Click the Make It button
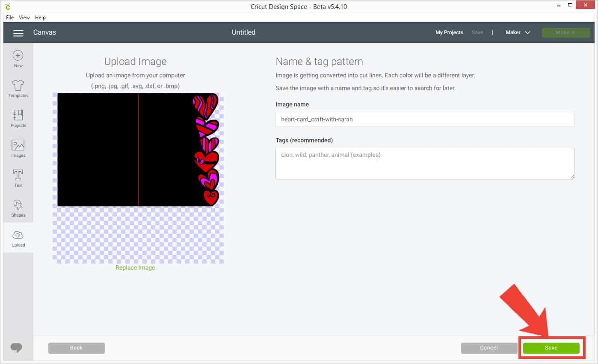This screenshot has width=598, height=364. pos(565,32)
